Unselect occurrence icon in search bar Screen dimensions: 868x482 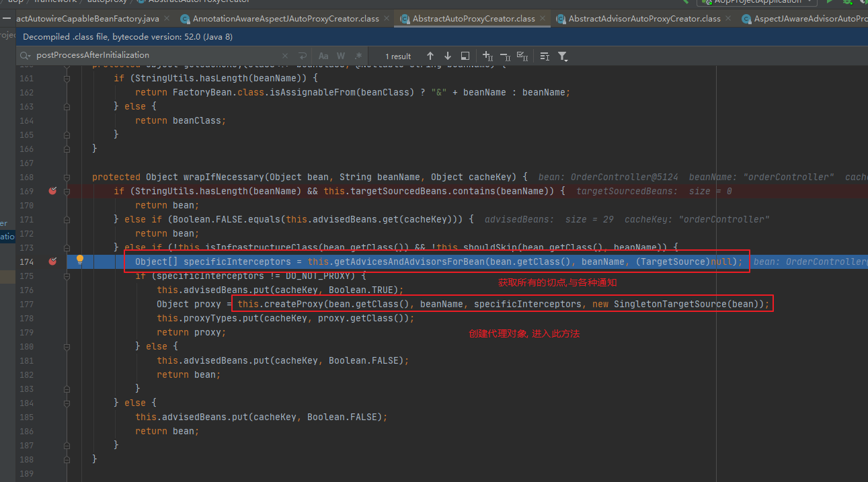point(506,56)
